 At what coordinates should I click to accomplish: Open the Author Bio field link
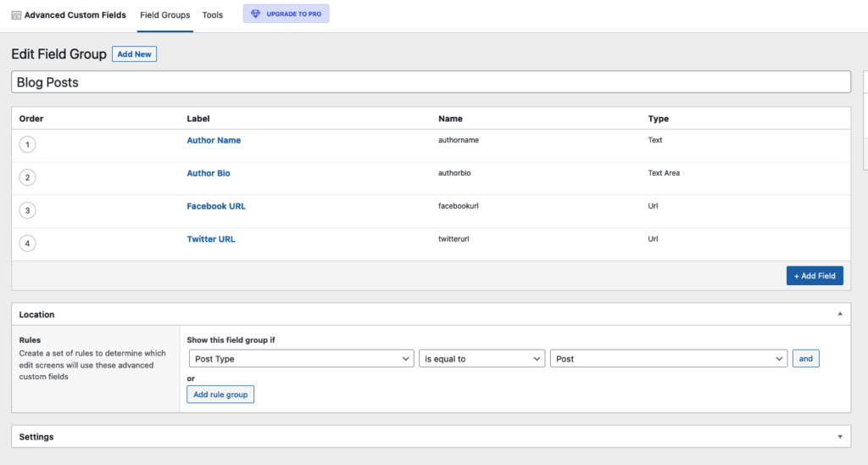(x=209, y=173)
